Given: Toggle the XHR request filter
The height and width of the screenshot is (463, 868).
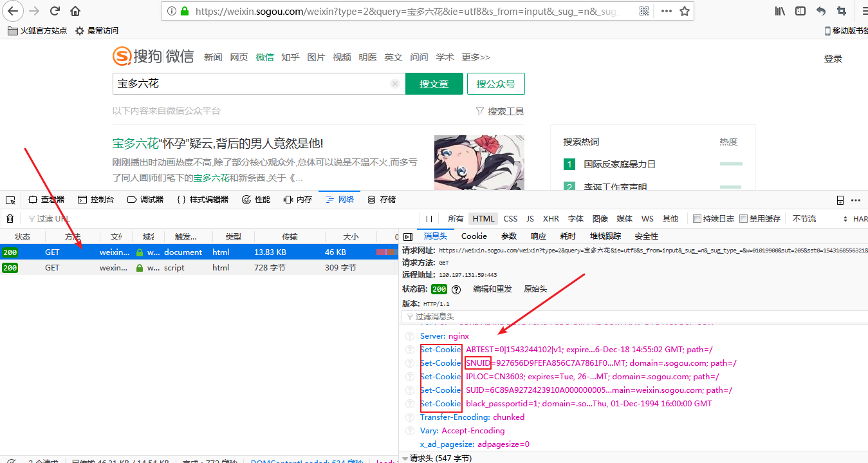Looking at the screenshot, I should point(551,219).
